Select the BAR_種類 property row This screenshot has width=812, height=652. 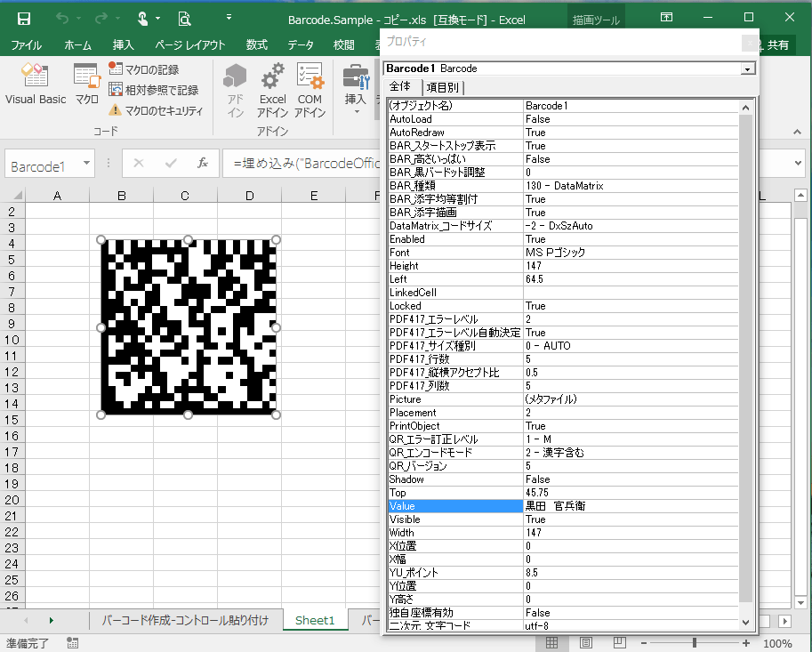[x=455, y=186]
